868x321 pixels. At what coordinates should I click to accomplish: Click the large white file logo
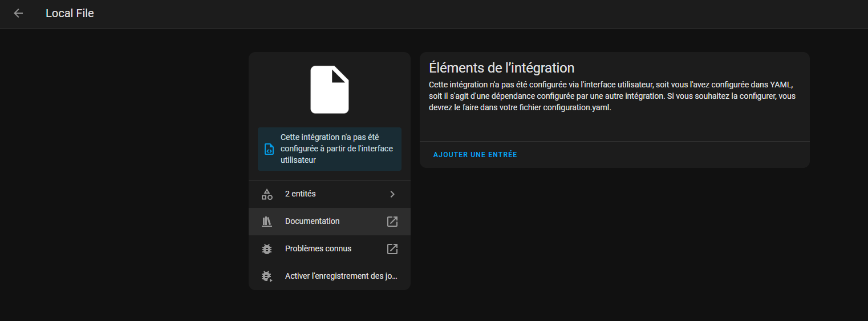(x=330, y=90)
